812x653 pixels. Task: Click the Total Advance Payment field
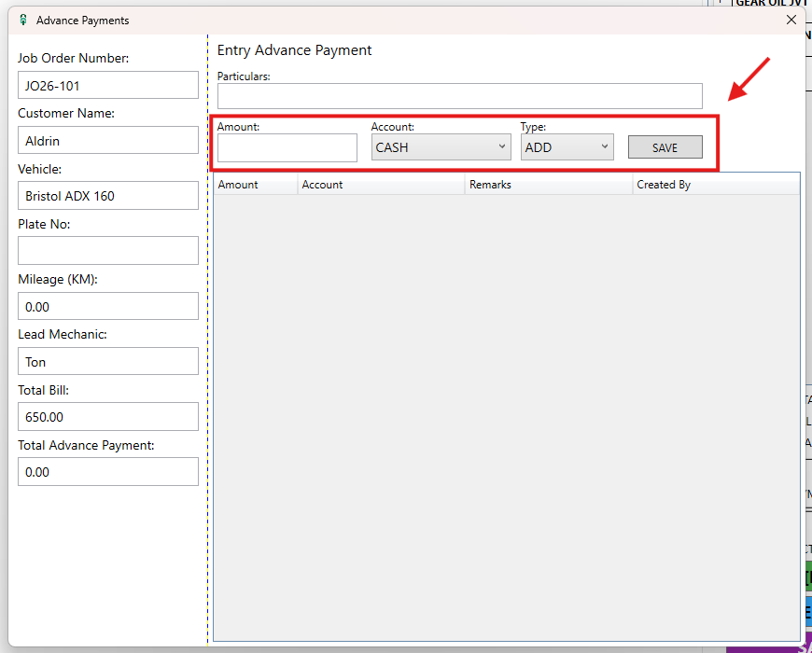[108, 472]
